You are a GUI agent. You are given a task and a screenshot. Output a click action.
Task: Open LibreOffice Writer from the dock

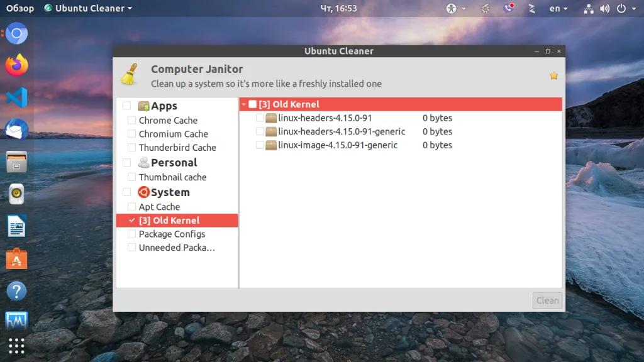16,226
